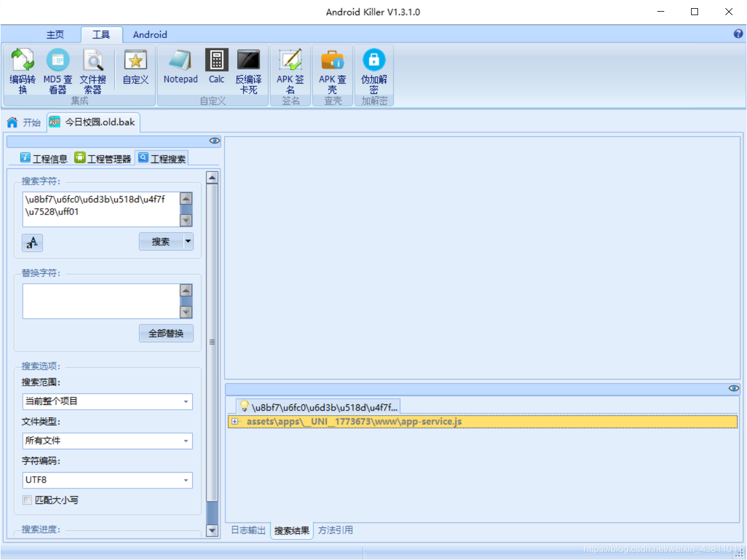
Task: Open the 文件搜索器 file searcher
Action: click(x=93, y=71)
